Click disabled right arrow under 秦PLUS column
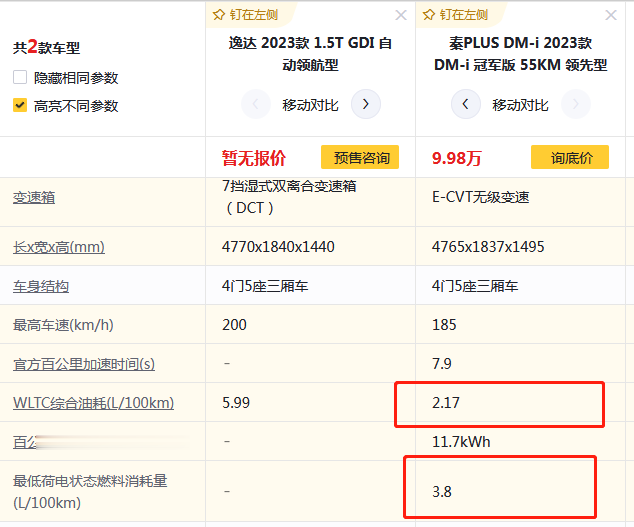Viewport: 634px width, 527px height. point(576,104)
